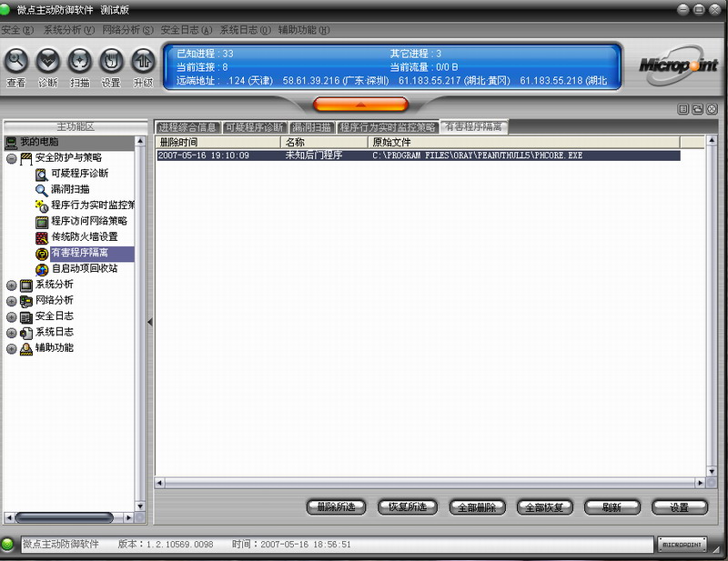Viewport: 728px width, 561px height.
Task: Expand the 辅助功能 tree node
Action: 12,349
